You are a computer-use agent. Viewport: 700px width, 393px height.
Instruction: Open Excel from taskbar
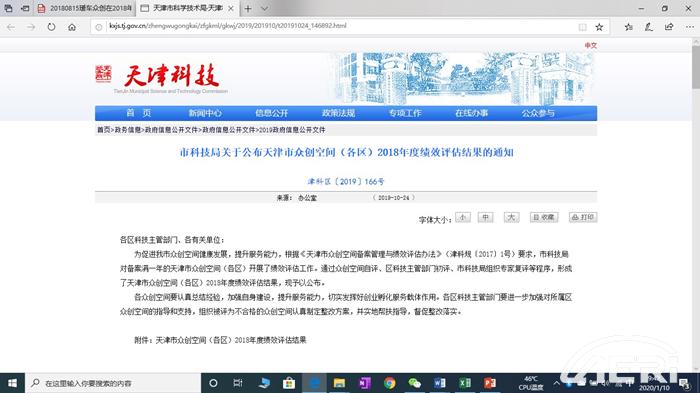coord(465,383)
